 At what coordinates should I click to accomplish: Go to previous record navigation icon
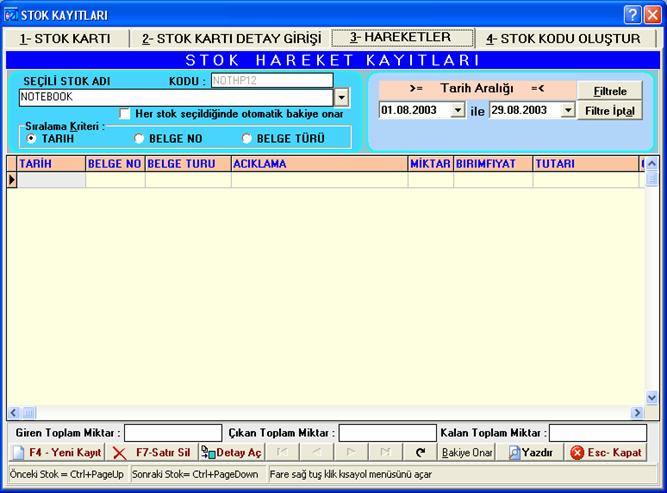pos(316,452)
